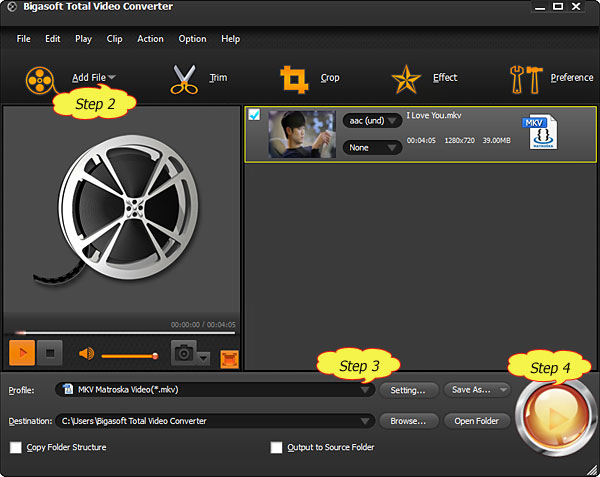The height and width of the screenshot is (477, 600).
Task: Seek on the video progress bar
Action: 124,333
